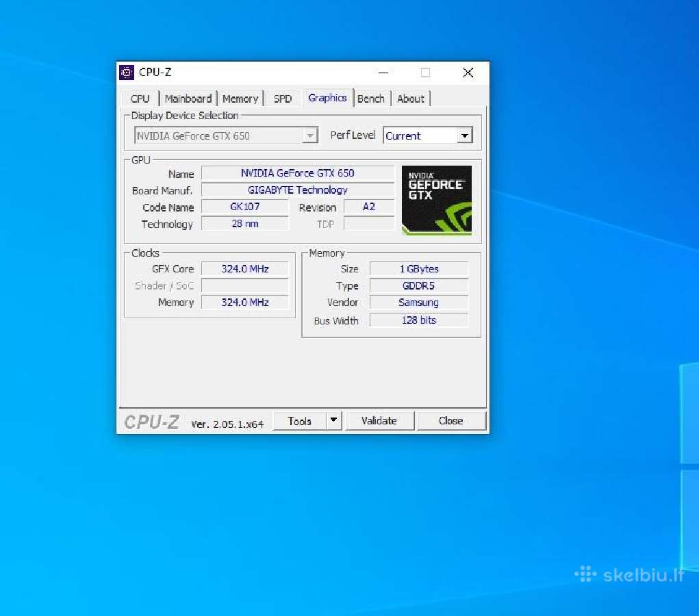
Task: Click the empty TDP field
Action: pos(368,224)
